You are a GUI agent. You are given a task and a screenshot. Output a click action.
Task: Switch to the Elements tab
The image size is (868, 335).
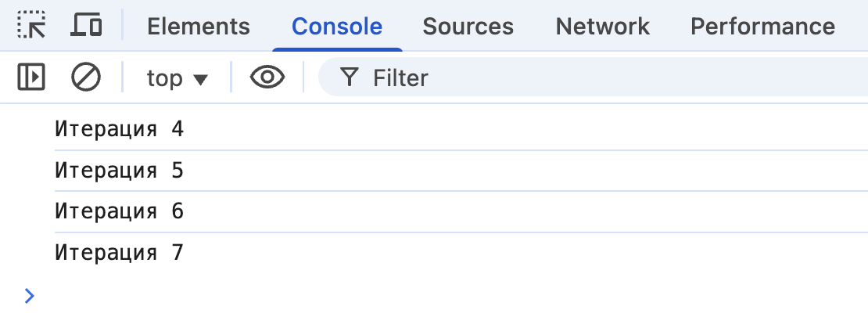[199, 27]
